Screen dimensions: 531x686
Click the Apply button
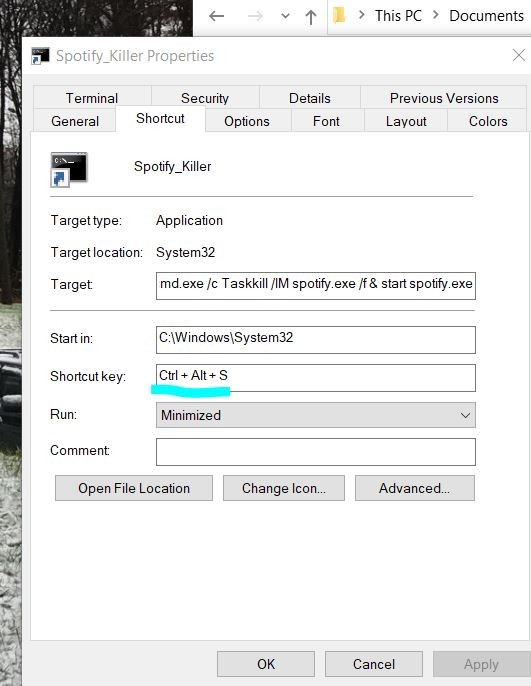pos(482,664)
